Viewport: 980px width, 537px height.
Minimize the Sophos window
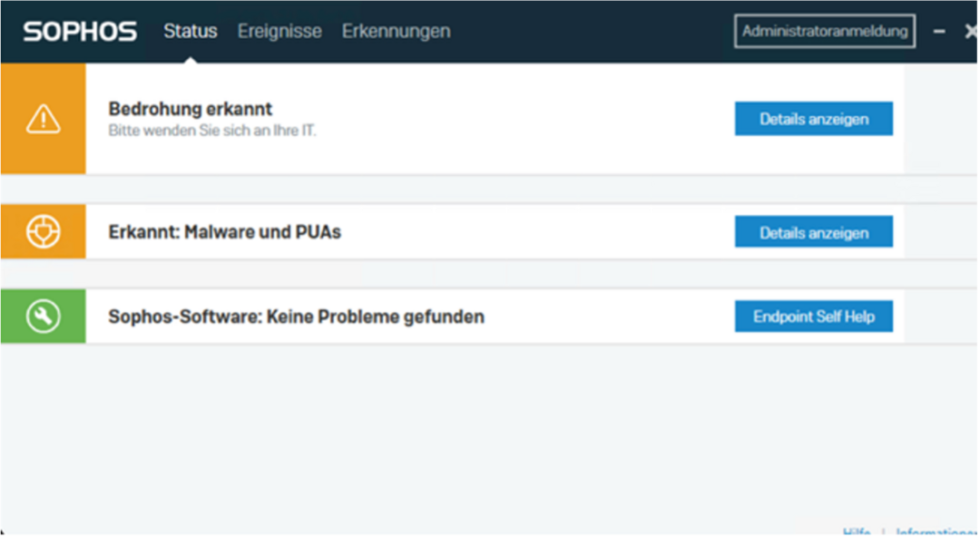(939, 31)
